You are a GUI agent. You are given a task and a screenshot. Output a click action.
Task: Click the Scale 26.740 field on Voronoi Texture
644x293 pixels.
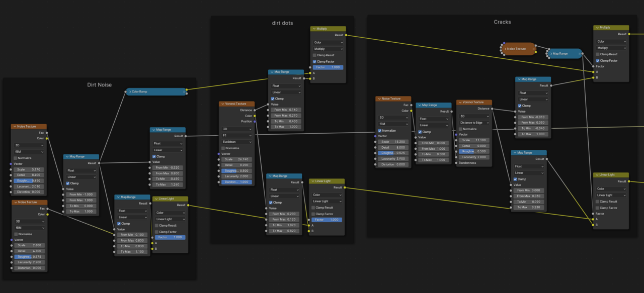(237, 159)
